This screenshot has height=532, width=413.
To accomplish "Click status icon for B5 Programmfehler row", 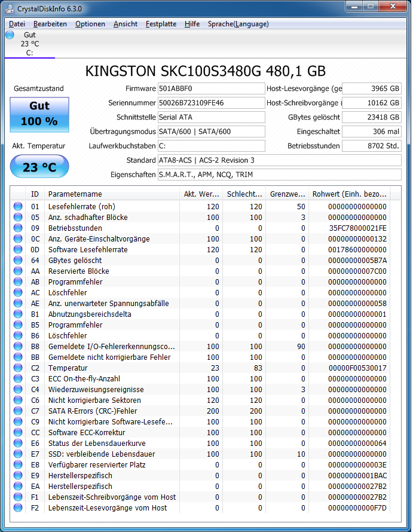I will click(x=18, y=325).
